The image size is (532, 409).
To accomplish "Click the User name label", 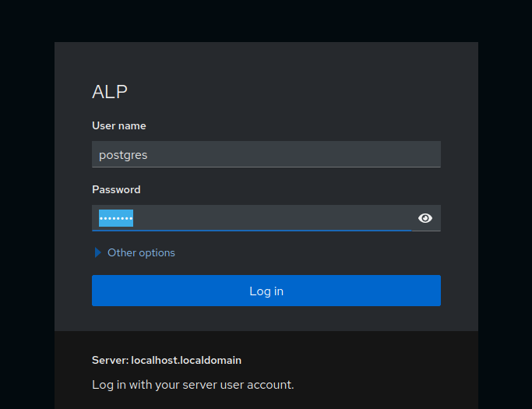I will tap(119, 125).
